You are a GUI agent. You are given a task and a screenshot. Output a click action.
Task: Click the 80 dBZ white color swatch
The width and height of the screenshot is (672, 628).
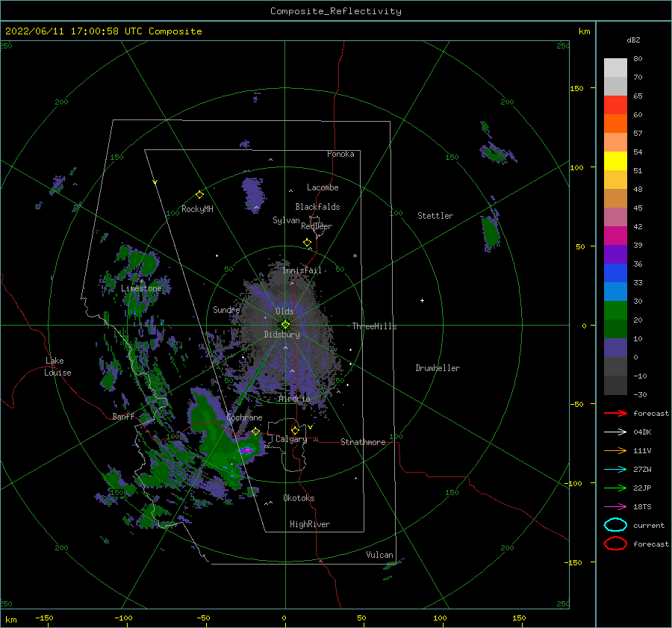[x=615, y=67]
